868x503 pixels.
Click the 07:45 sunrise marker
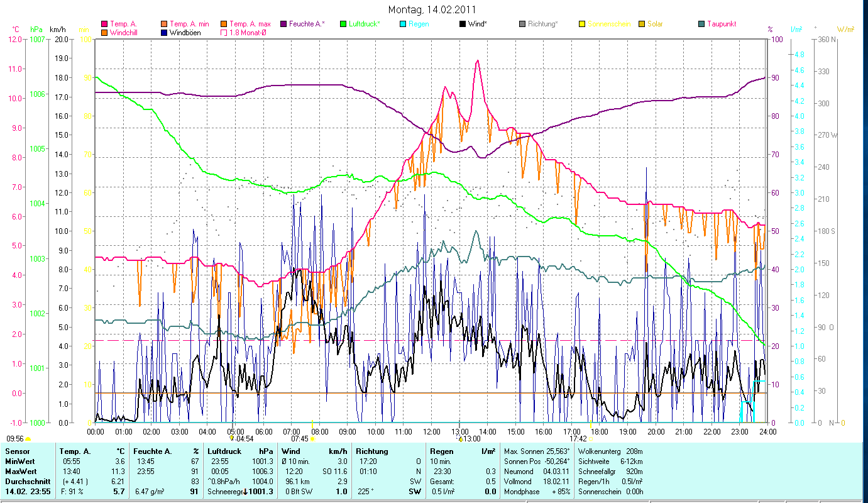click(x=300, y=439)
